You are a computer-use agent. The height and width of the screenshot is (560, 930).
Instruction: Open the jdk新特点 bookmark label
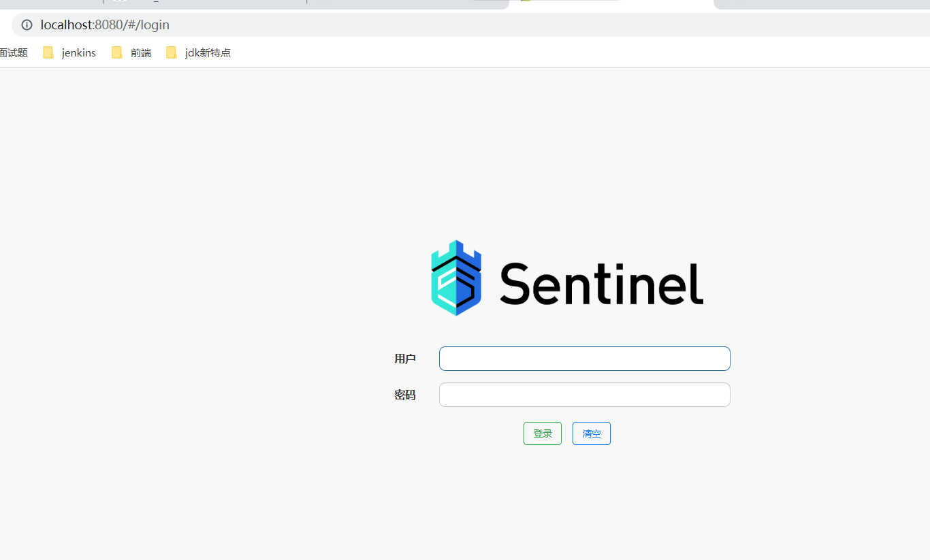point(208,52)
